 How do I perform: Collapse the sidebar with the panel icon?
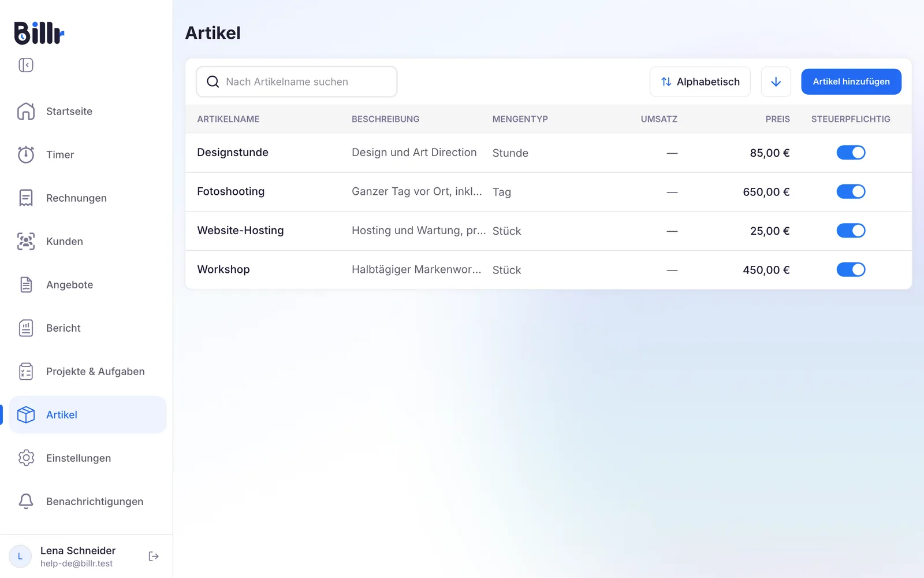pos(26,65)
